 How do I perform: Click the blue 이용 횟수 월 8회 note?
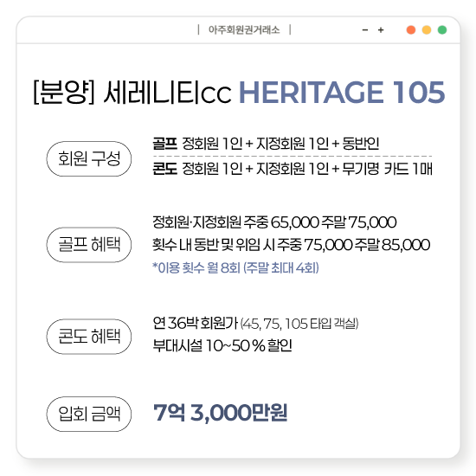(235, 267)
